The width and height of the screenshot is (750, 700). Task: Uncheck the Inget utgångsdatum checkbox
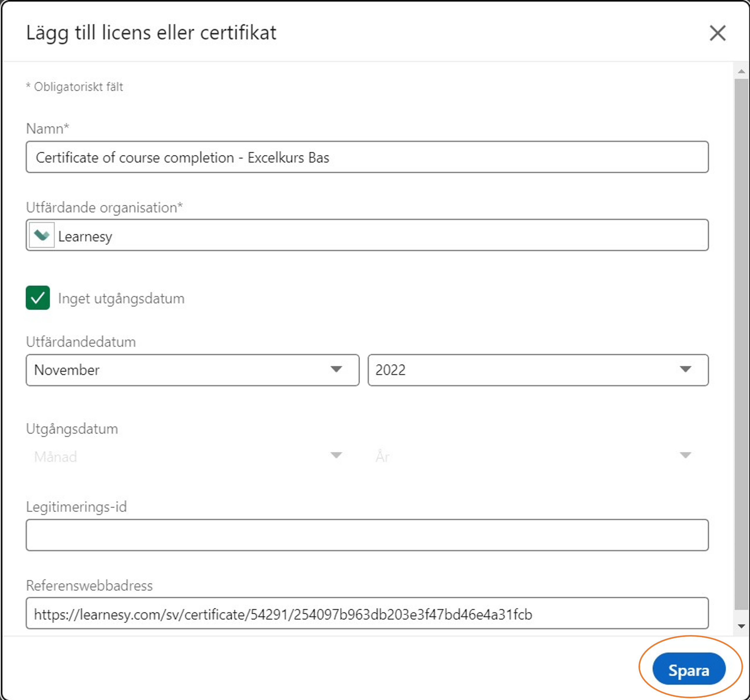coord(38,298)
